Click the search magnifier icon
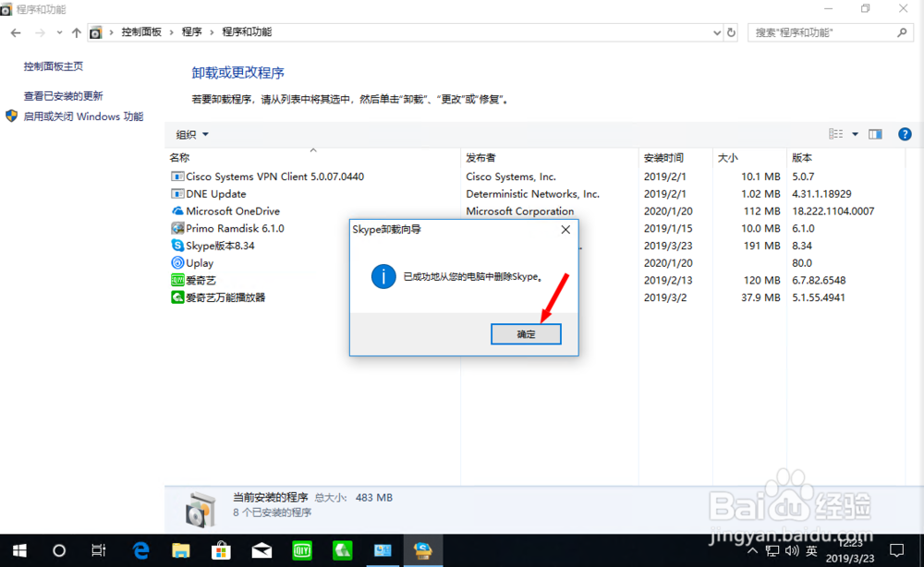 902,32
